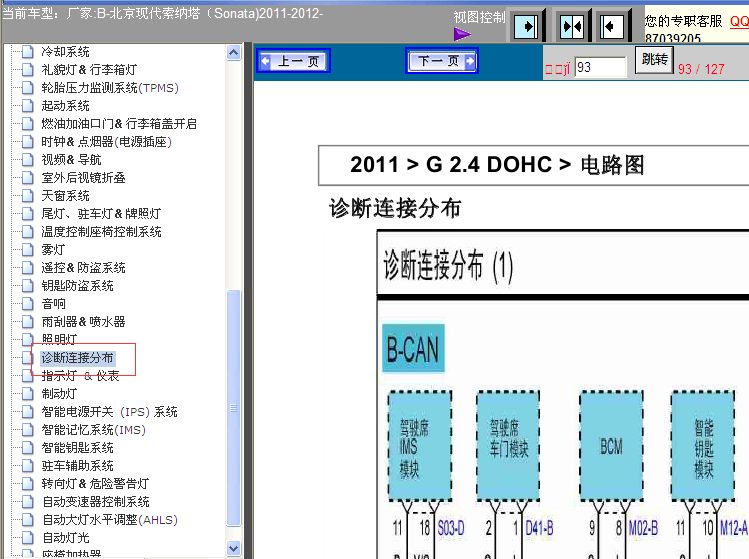749x559 pixels.
Task: Click the scroll up arrow of tree list
Action: (234, 53)
